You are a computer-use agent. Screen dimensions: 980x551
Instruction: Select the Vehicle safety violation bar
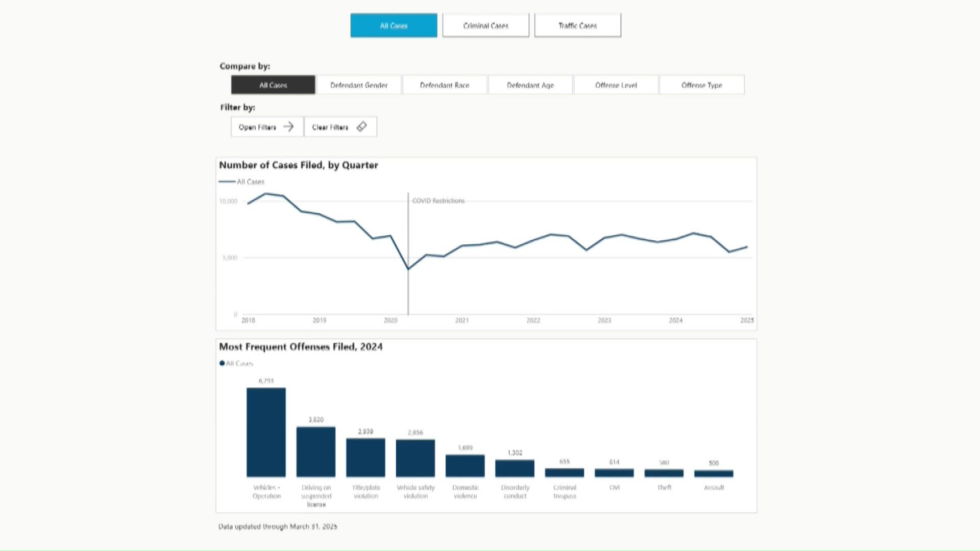coord(415,458)
